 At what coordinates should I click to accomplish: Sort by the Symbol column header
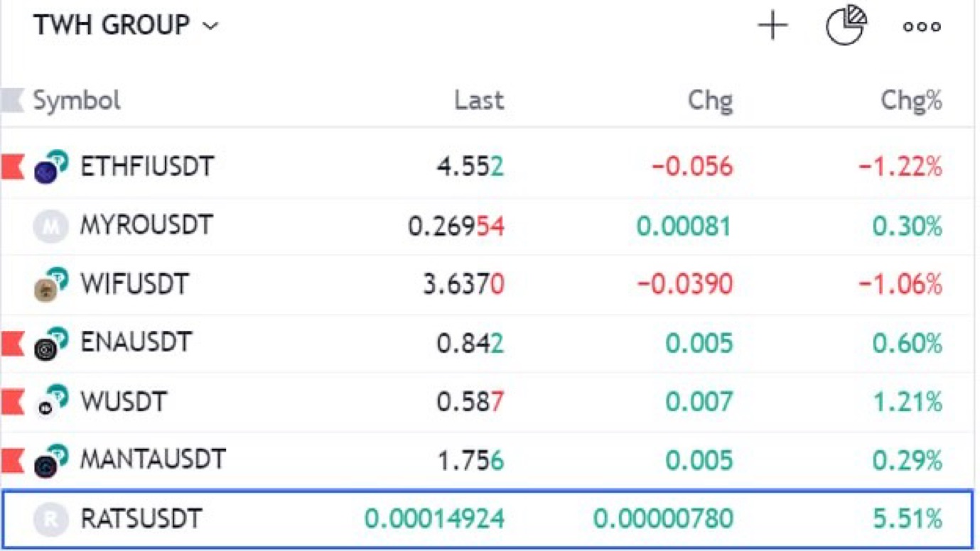[77, 101]
